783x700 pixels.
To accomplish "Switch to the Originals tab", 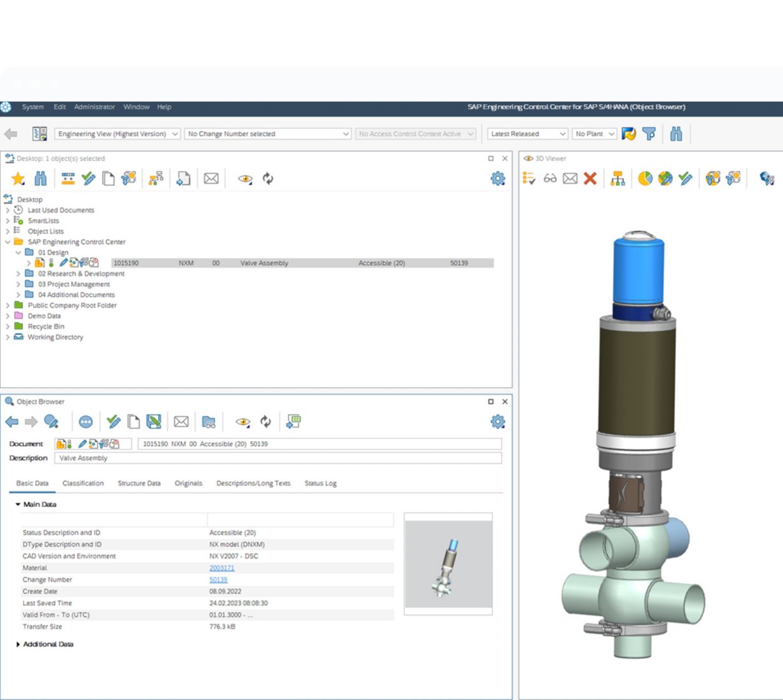I will click(188, 484).
